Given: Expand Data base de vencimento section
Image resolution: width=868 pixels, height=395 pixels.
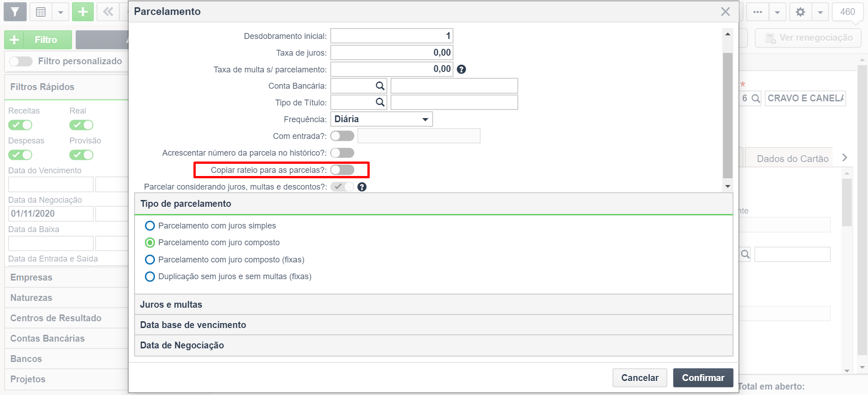Looking at the screenshot, I should click(434, 325).
